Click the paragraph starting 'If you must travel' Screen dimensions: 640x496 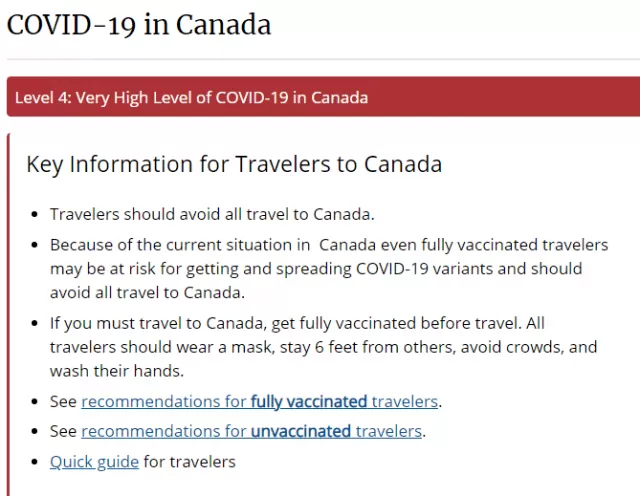click(x=323, y=347)
